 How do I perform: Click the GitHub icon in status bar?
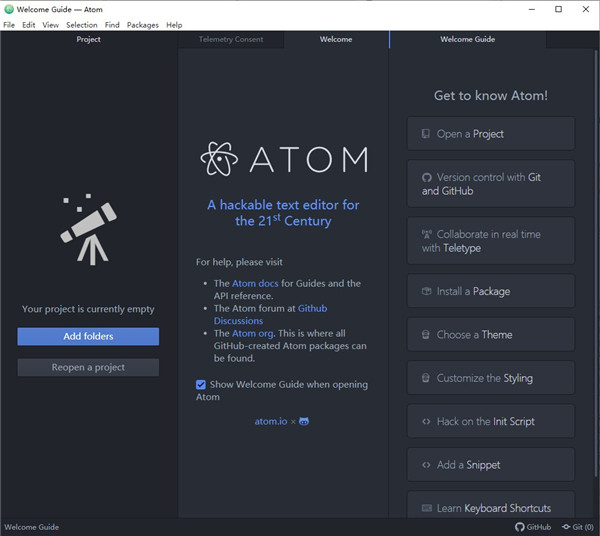point(520,527)
